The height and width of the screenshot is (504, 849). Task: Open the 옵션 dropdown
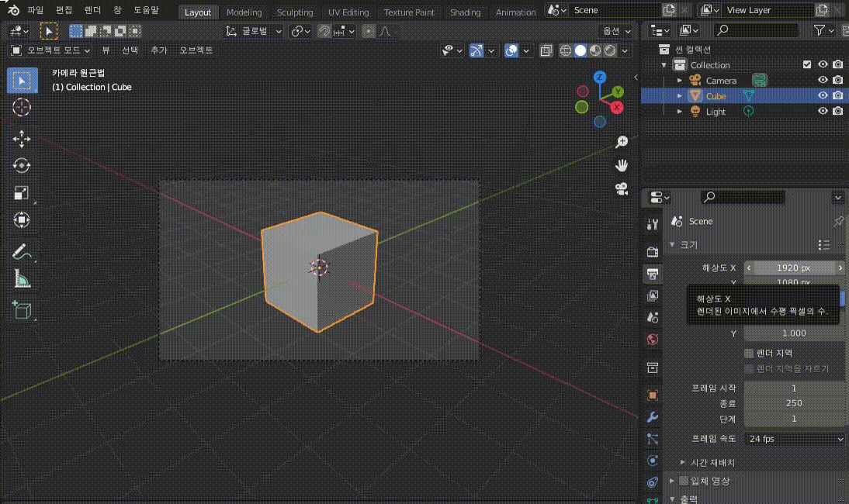615,31
